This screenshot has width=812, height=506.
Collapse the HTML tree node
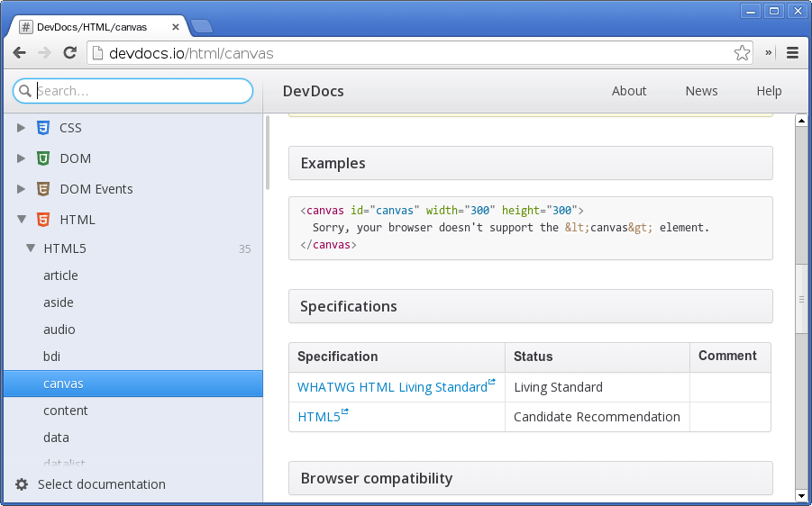pos(22,220)
